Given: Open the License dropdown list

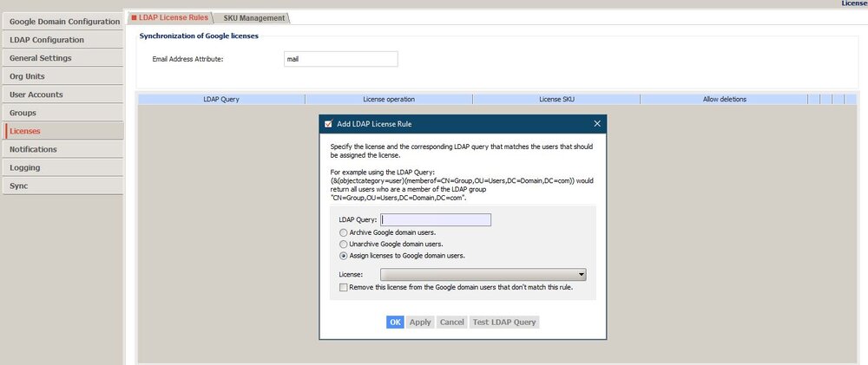Looking at the screenshot, I should (483, 274).
